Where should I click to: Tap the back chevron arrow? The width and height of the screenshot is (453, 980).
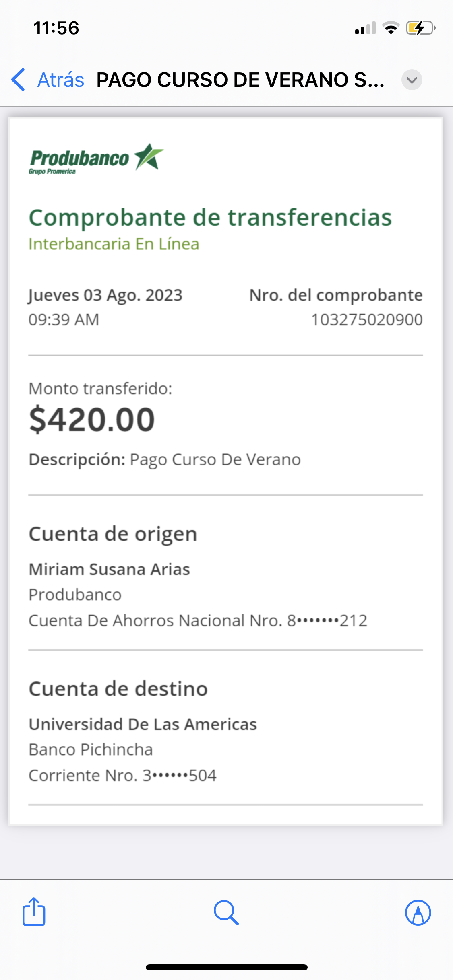(19, 80)
